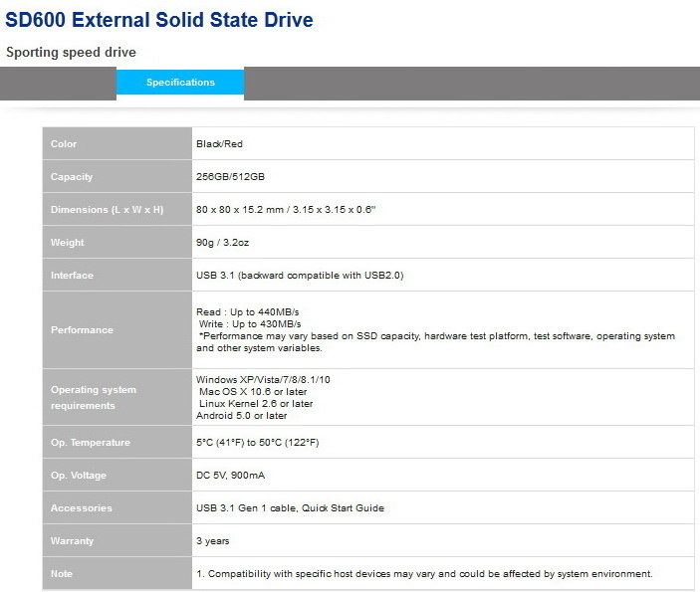
Task: Click the Read : Up to 440MB/s line
Action: [247, 311]
